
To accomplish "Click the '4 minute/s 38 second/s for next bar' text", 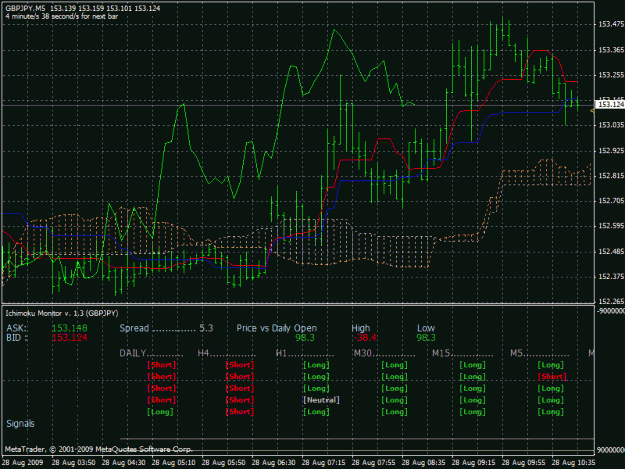I will click(x=62, y=16).
